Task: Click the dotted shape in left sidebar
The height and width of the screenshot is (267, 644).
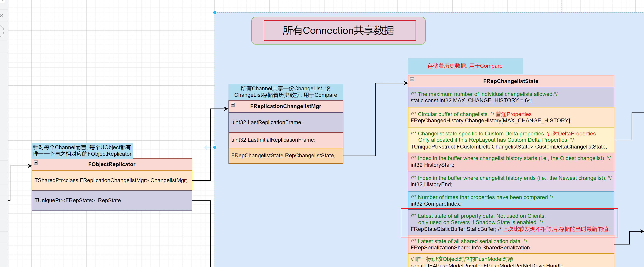Action: point(2,31)
